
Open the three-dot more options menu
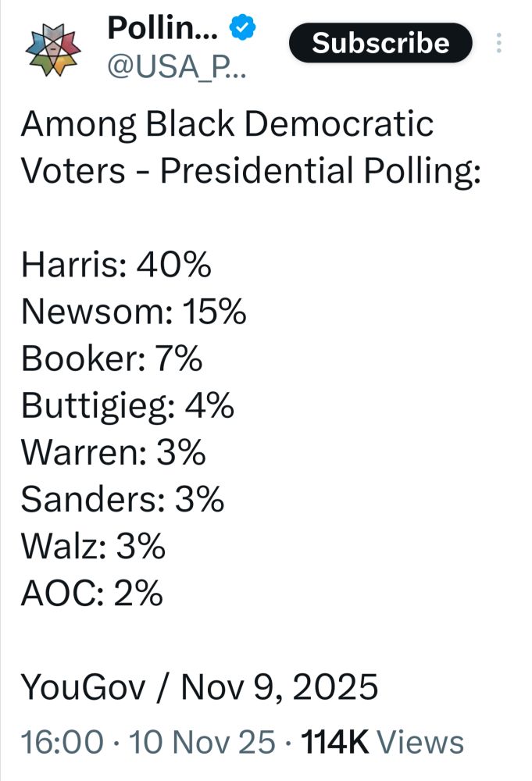[x=498, y=43]
